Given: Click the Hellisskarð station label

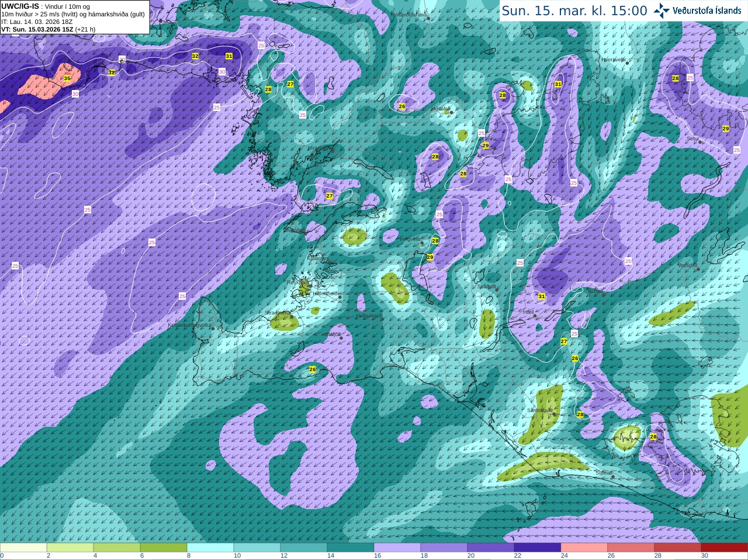Looking at the screenshot, I should (x=369, y=316).
